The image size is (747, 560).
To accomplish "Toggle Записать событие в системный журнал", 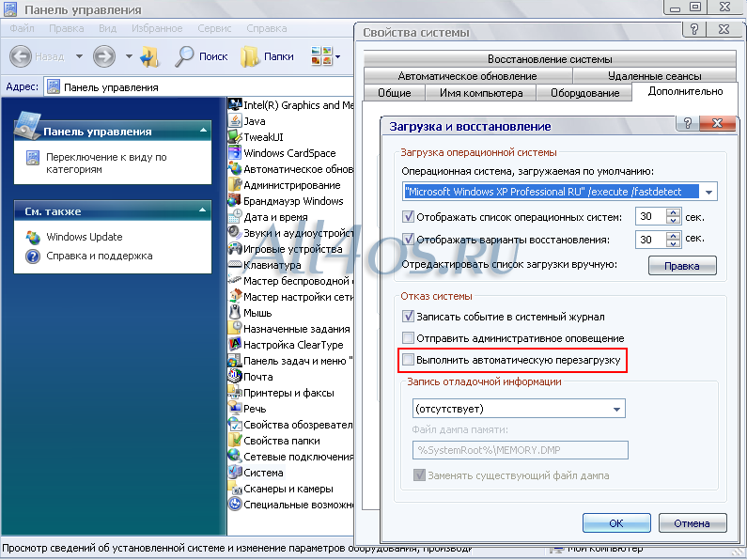I will [x=408, y=317].
